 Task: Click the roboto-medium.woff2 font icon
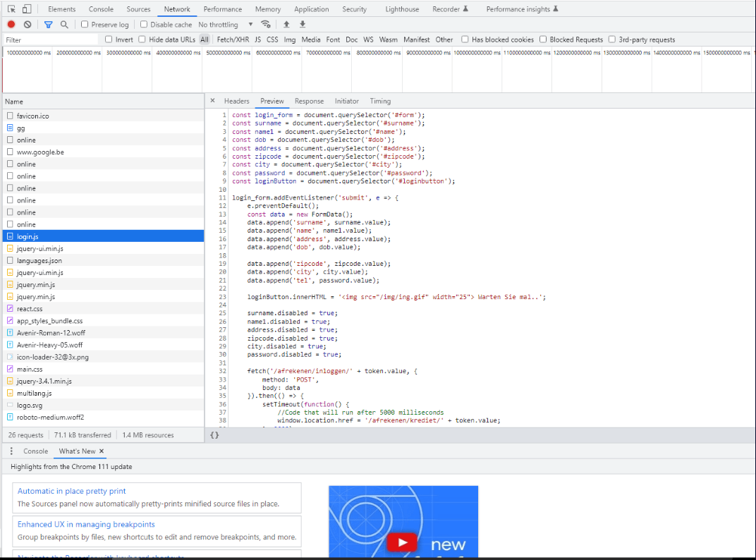(10, 418)
